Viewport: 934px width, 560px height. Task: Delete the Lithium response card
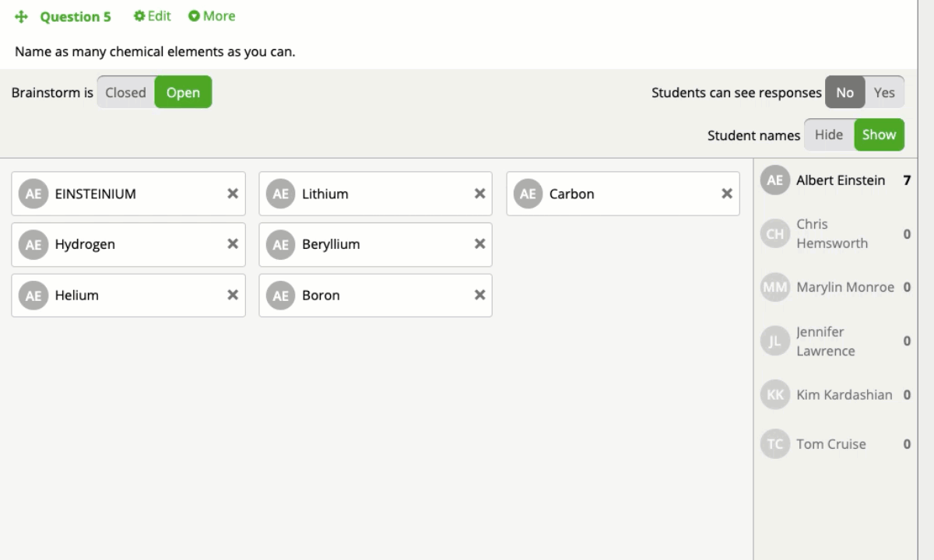(x=479, y=194)
